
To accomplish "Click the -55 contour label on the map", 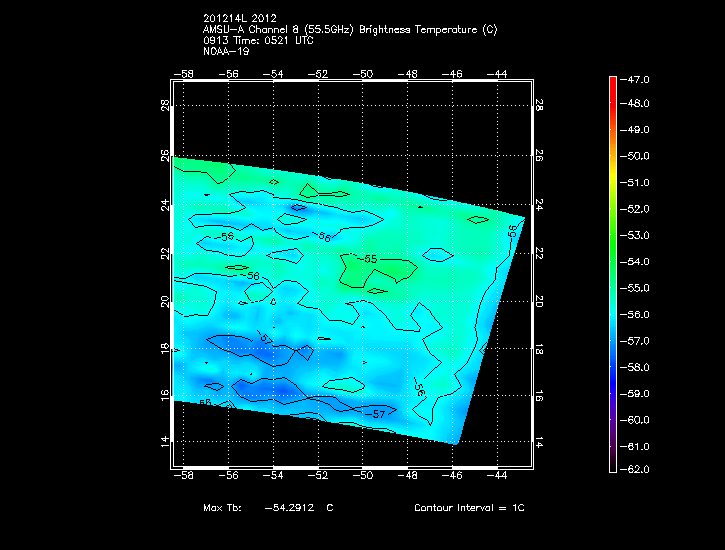I will point(370,259).
